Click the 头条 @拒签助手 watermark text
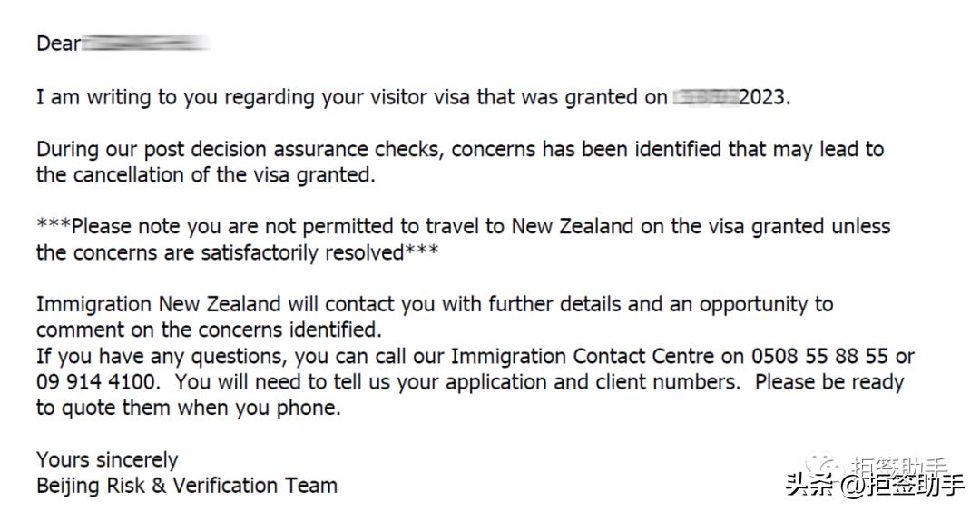The height and width of the screenshot is (512, 980). [875, 486]
